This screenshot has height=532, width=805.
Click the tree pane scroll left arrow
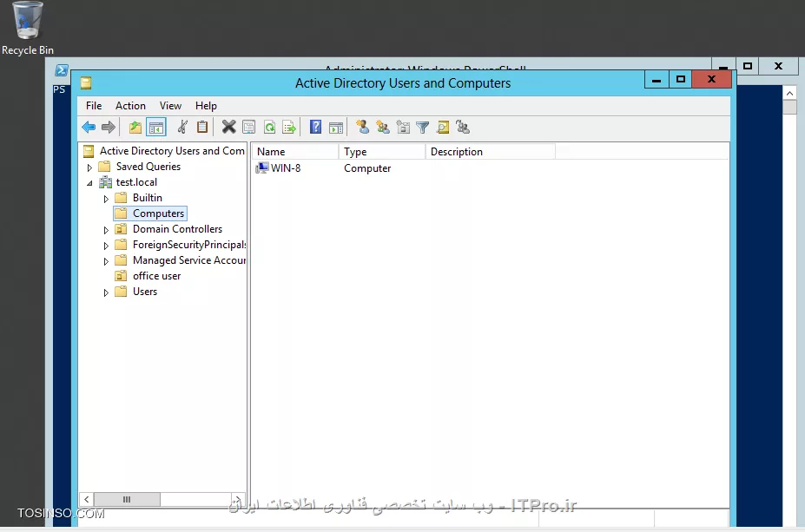[87, 499]
